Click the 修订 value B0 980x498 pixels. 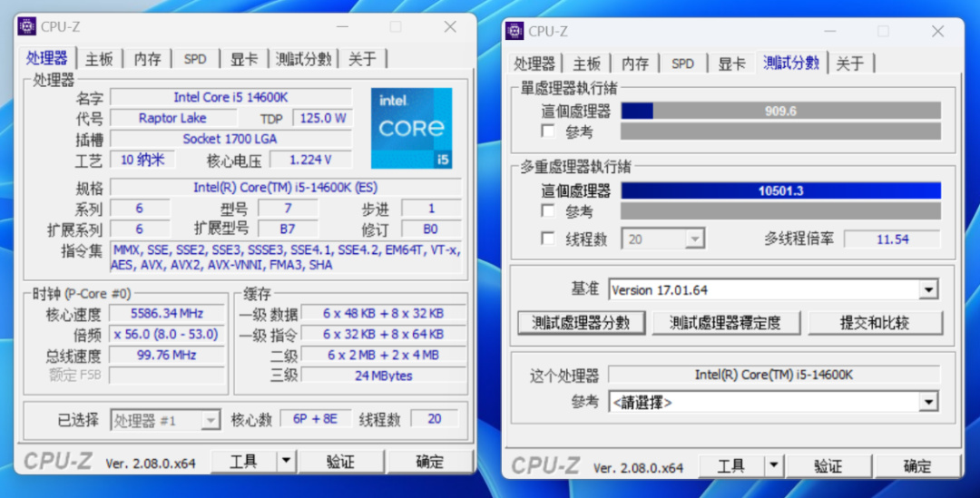[431, 229]
